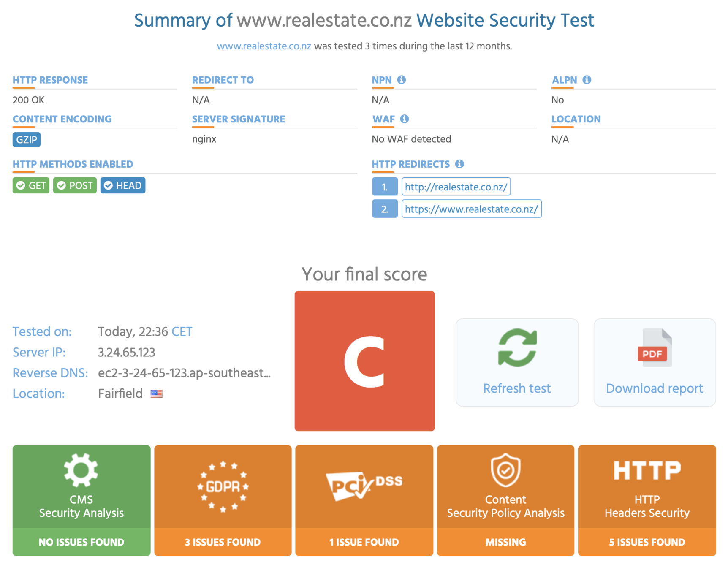This screenshot has width=728, height=570.
Task: Click the Refresh test label
Action: pyautogui.click(x=517, y=388)
